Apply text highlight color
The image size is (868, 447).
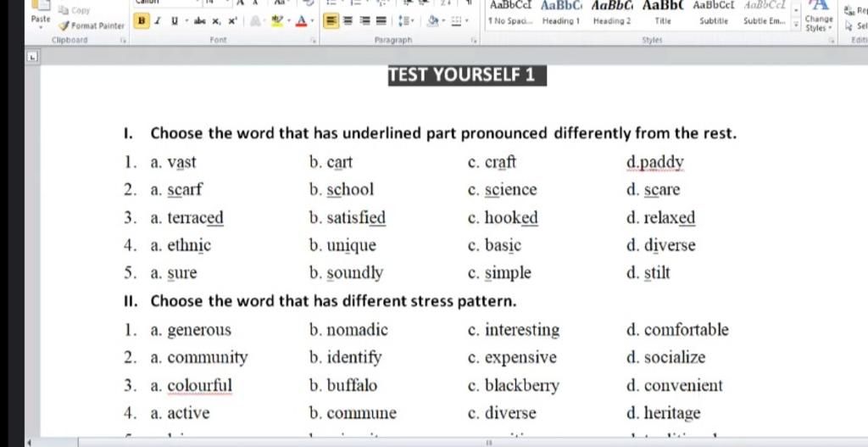[x=278, y=21]
